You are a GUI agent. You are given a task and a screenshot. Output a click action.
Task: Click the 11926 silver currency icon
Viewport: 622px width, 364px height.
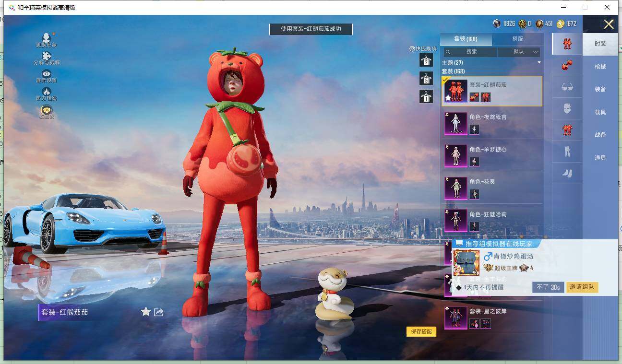[497, 23]
